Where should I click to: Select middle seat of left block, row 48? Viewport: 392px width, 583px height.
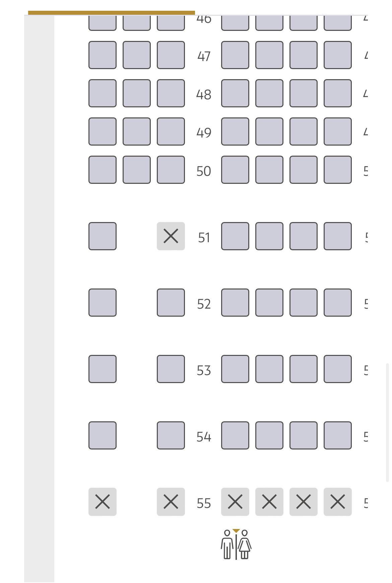click(136, 93)
